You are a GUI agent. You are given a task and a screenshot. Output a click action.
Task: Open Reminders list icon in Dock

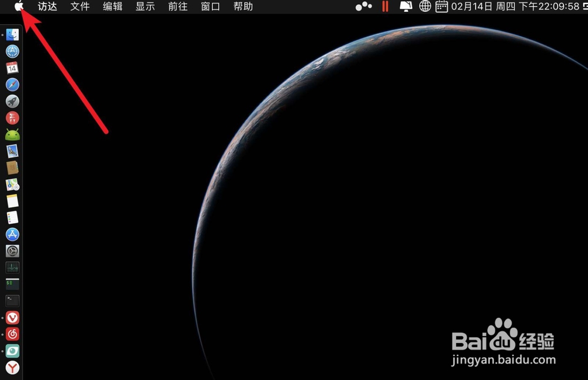point(12,218)
